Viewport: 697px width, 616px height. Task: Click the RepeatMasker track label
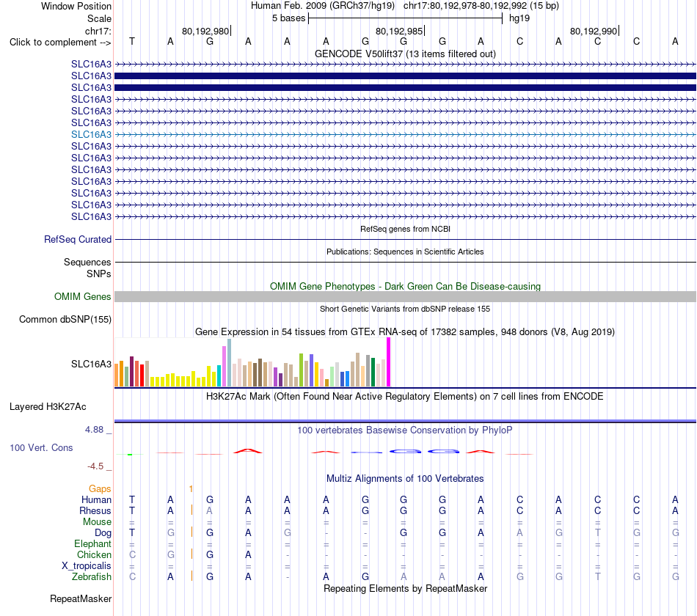pos(81,598)
